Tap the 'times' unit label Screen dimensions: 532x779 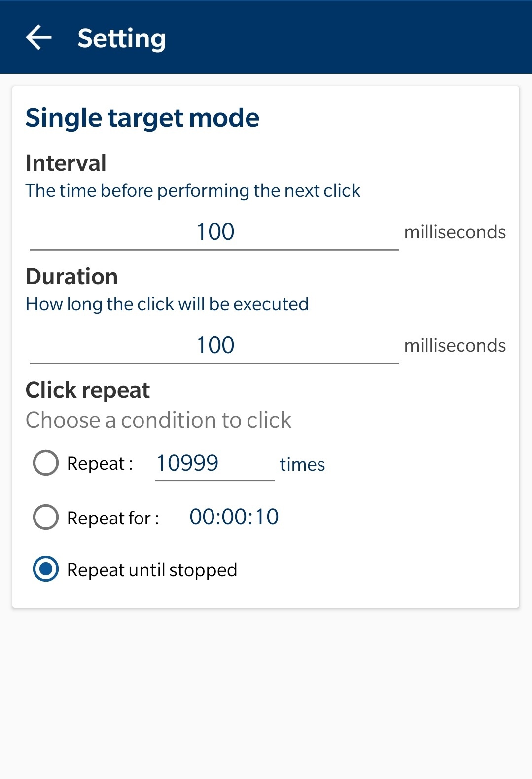pos(302,465)
